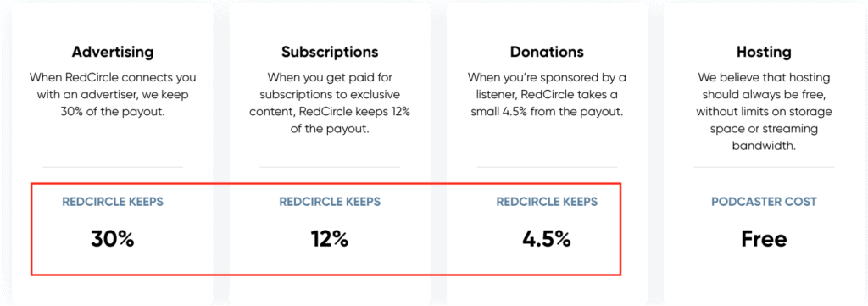
Task: Click the divider line in Advertising card
Action: point(113,166)
